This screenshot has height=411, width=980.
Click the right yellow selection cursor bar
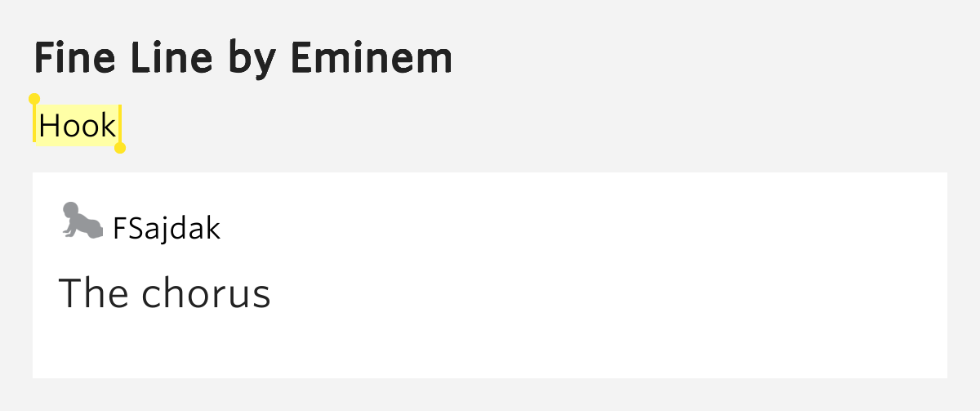tap(120, 123)
